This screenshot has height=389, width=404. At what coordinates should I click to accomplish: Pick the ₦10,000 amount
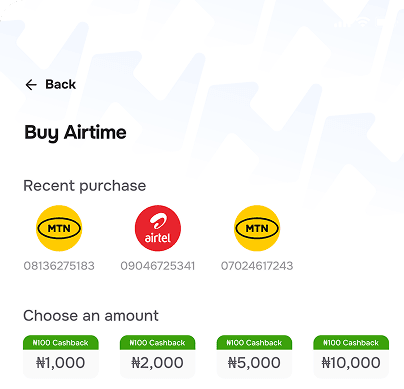351,363
